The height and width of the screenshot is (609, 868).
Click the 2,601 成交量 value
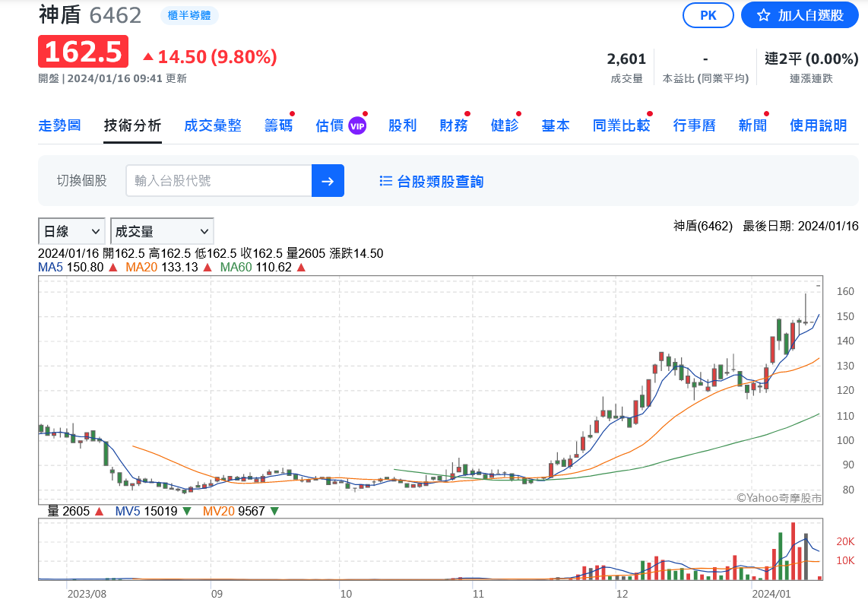pyautogui.click(x=626, y=59)
